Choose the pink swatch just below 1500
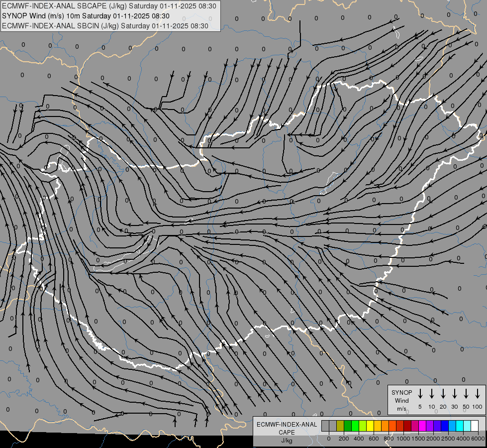487x448 pixels. click(415, 426)
